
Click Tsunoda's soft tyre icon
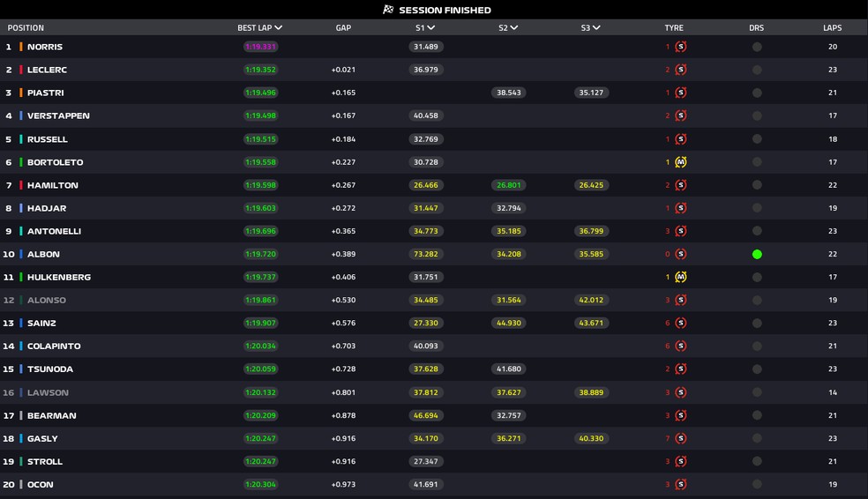pyautogui.click(x=681, y=369)
